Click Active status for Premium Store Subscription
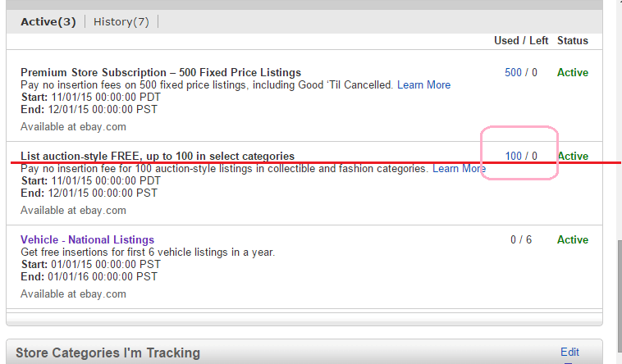Screen dimensions: 622x364 pos(573,73)
